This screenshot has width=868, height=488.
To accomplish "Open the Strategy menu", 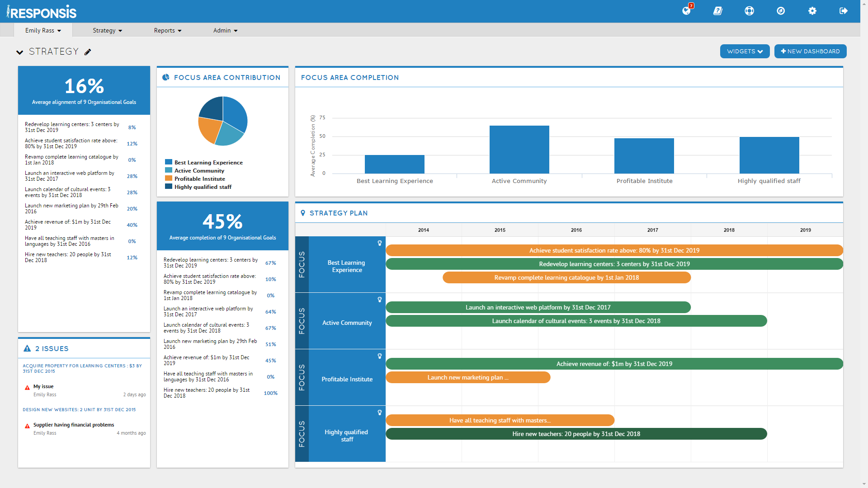I will click(x=107, y=30).
